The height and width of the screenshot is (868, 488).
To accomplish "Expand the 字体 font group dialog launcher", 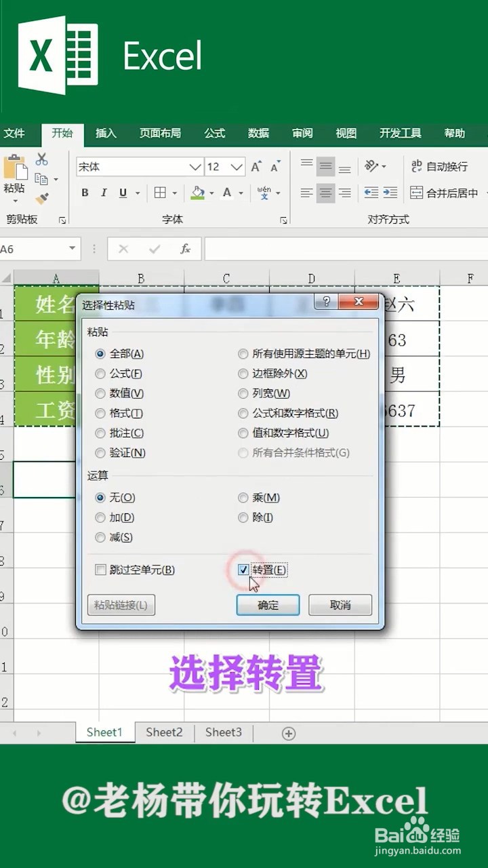I will tap(283, 220).
